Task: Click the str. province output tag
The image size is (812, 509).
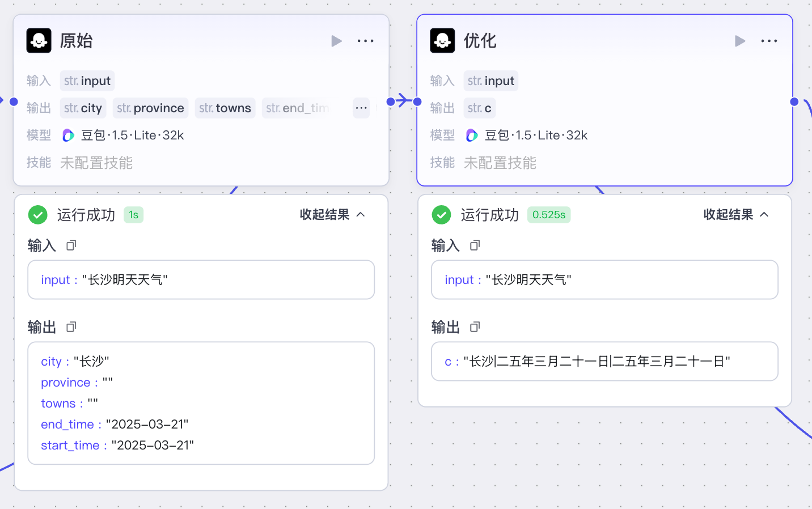Action: (x=150, y=108)
